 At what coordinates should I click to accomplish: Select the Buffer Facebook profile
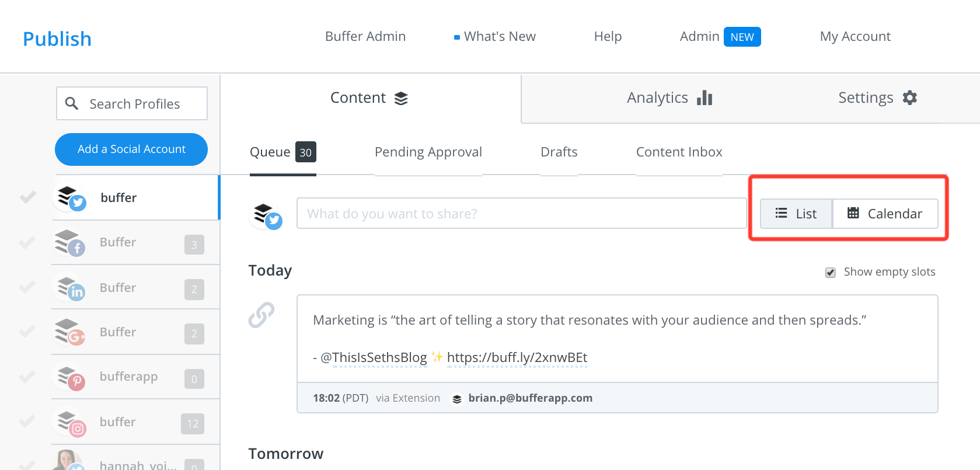click(135, 242)
